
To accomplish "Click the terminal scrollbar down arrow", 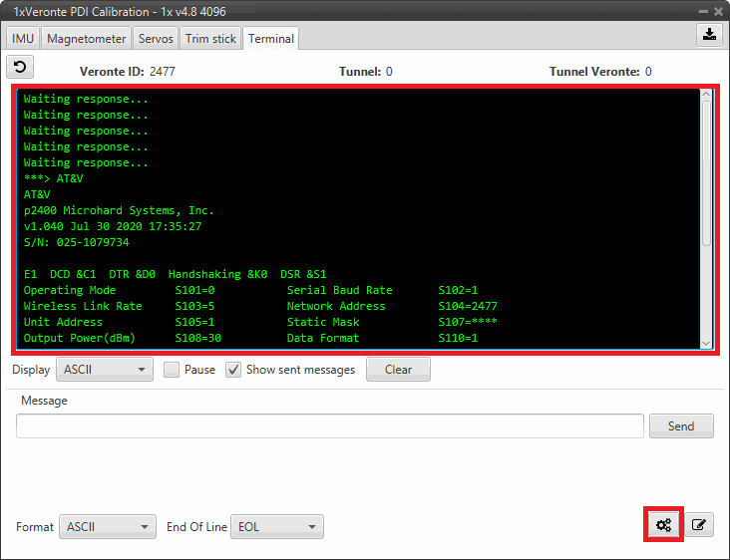I will tap(706, 342).
